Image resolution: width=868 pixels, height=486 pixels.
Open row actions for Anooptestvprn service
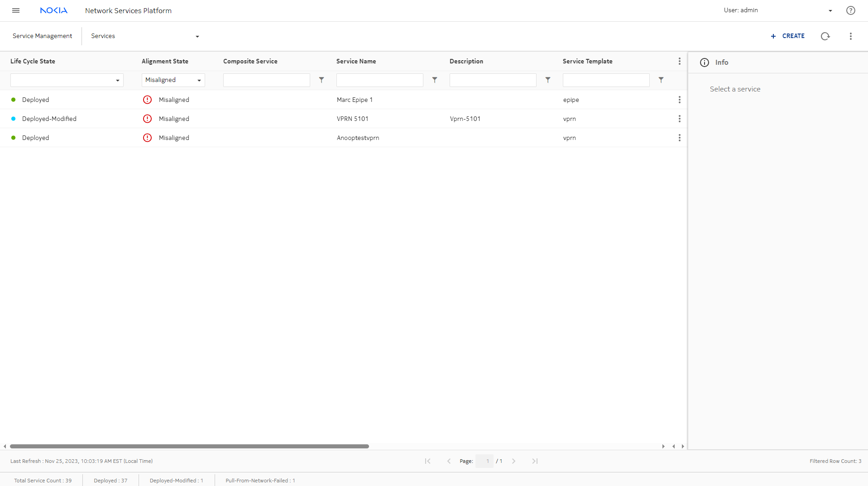(x=679, y=138)
